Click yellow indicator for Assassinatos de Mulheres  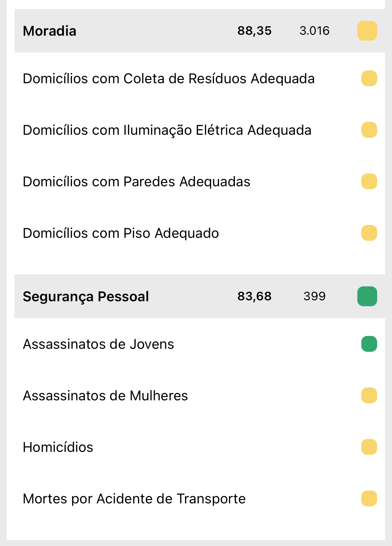pyautogui.click(x=369, y=395)
